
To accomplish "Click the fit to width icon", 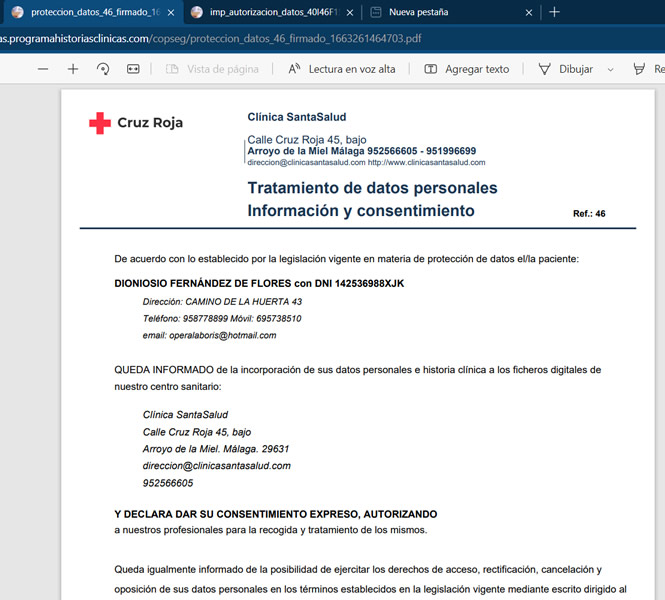I will coord(133,69).
